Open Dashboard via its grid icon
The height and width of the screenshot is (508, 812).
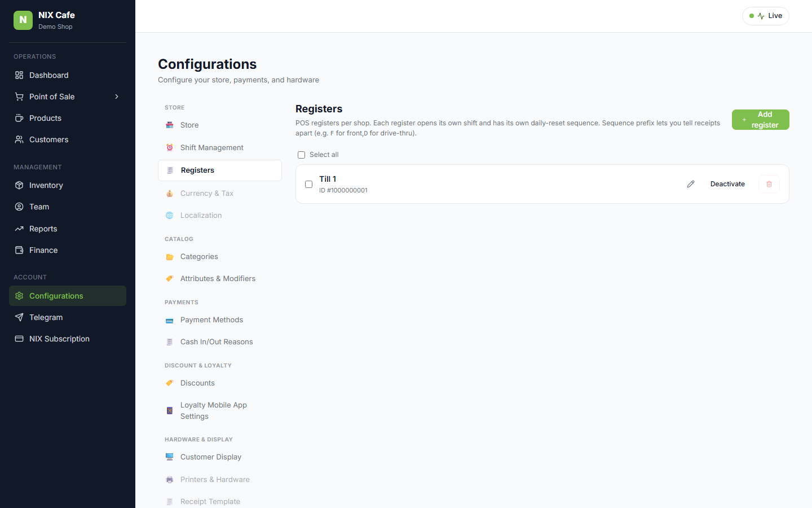click(x=19, y=75)
